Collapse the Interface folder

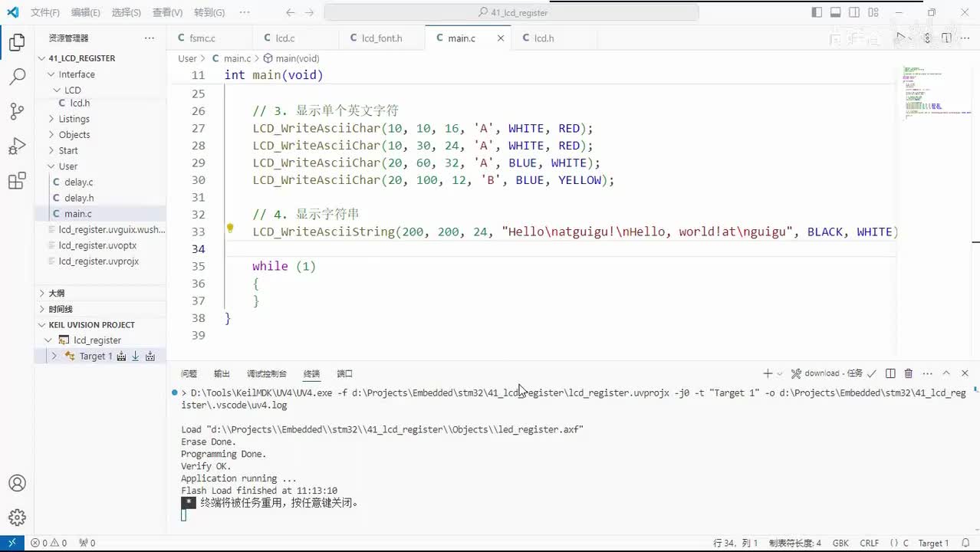77,74
